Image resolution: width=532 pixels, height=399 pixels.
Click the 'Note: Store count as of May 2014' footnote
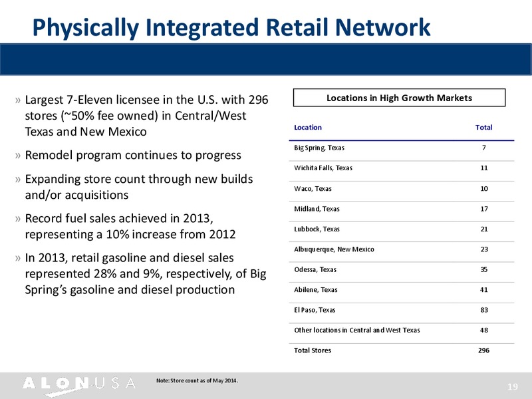(x=197, y=380)
